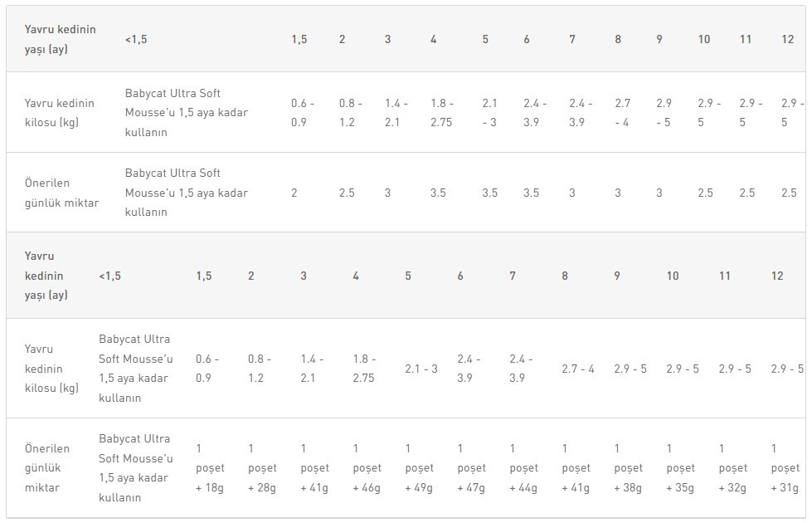Click the first table's 'Yavru kedinin yaşı (ay)' header

[60, 39]
